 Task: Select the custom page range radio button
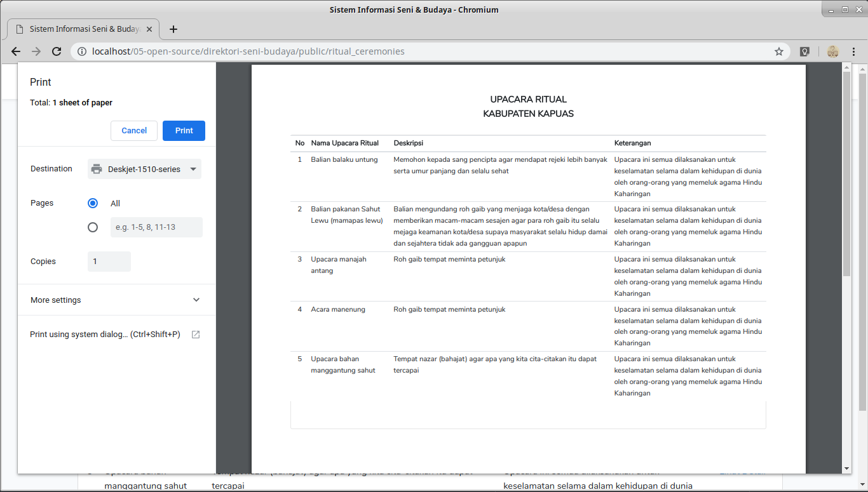point(93,227)
